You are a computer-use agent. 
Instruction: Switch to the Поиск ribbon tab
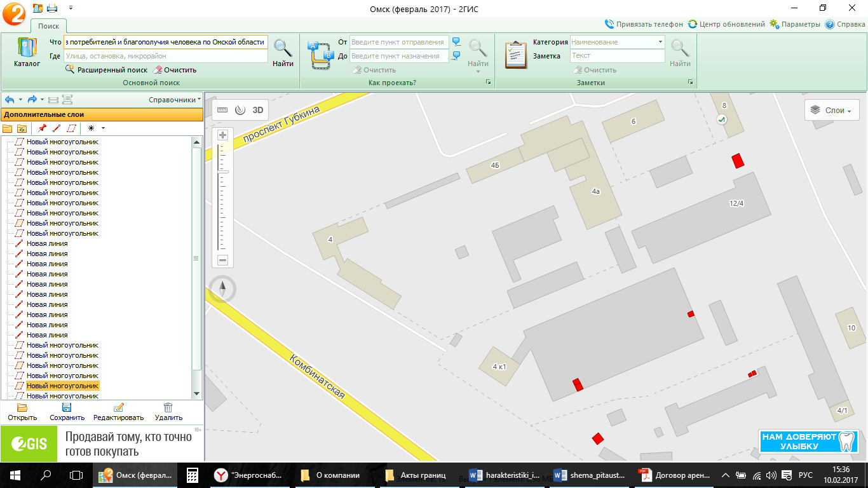click(x=48, y=26)
